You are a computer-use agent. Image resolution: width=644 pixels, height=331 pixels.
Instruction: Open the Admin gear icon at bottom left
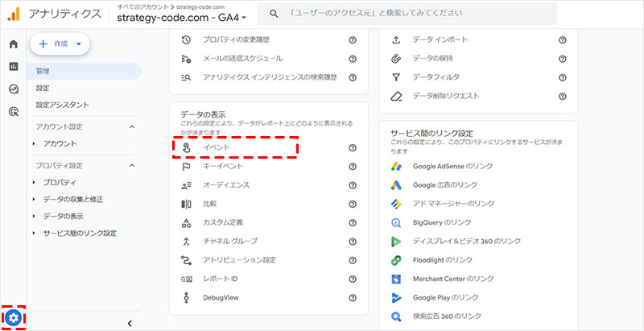(12, 317)
